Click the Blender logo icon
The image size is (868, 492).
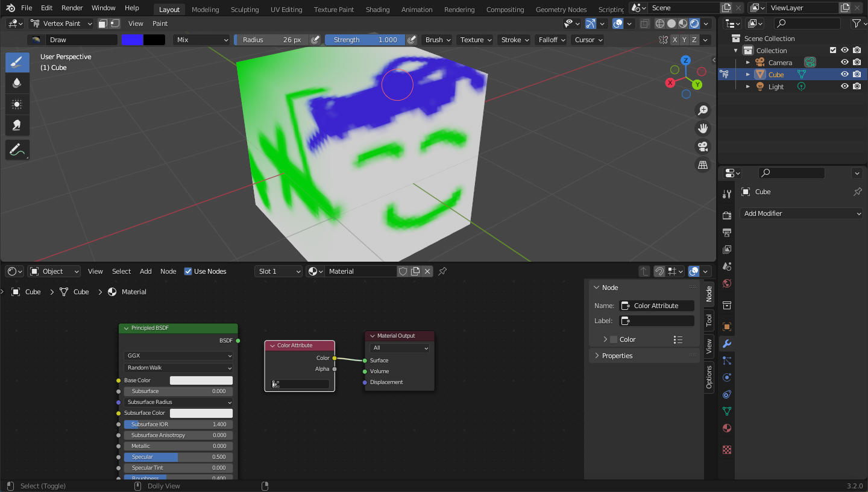tap(10, 8)
